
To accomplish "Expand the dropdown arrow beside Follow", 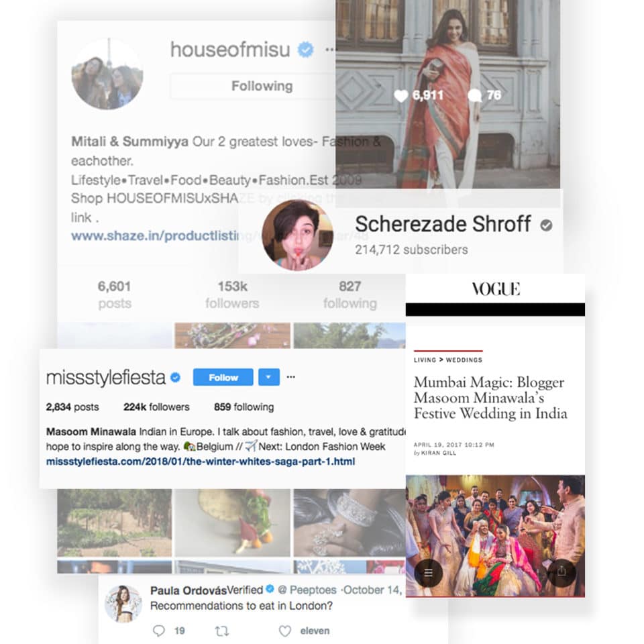I will [x=269, y=377].
